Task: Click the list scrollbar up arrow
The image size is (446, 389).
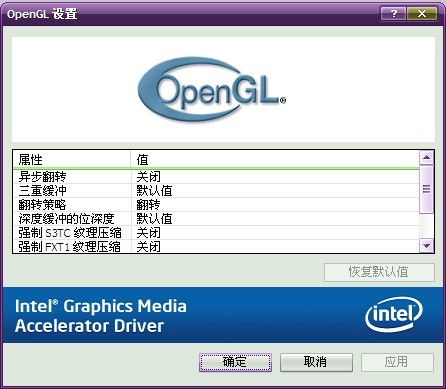Action: point(427,158)
